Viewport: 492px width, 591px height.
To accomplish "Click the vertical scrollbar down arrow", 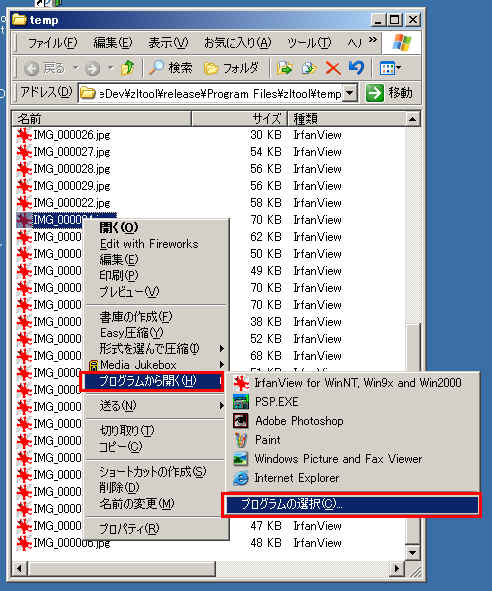I will [412, 553].
